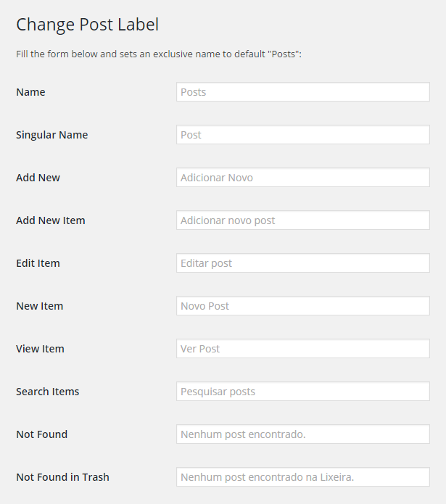Click the Search Items field Pesquisar posts

coord(303,391)
